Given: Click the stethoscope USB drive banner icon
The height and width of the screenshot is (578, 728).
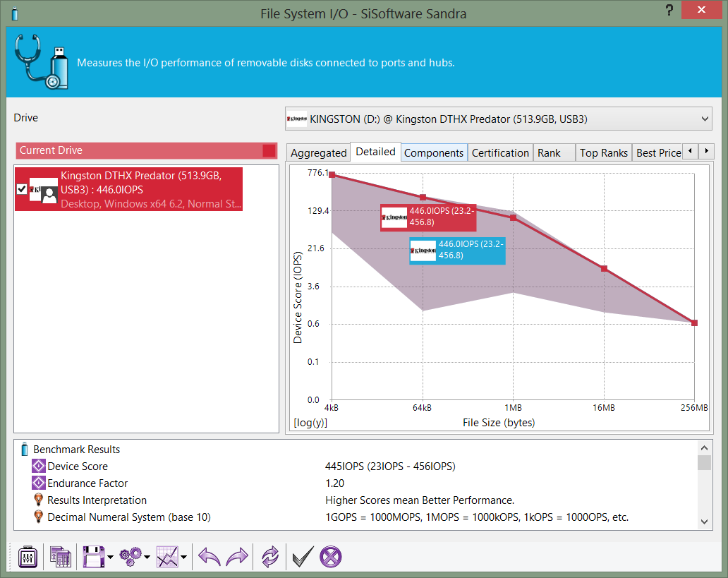Looking at the screenshot, I should pyautogui.click(x=41, y=61).
